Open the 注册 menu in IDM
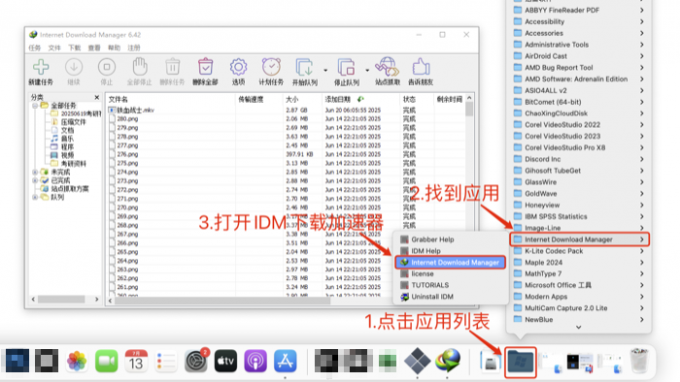This screenshot has width=680, height=382. click(134, 48)
